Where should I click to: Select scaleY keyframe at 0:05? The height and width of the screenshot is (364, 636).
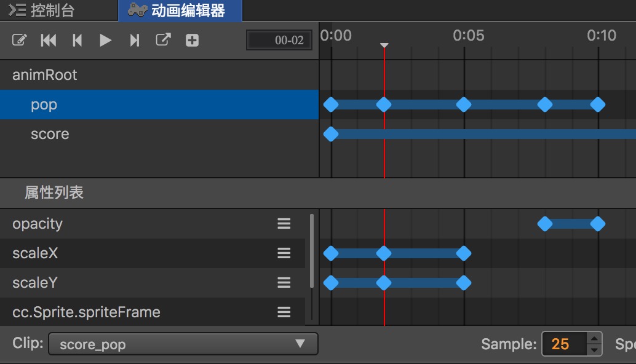click(x=464, y=283)
